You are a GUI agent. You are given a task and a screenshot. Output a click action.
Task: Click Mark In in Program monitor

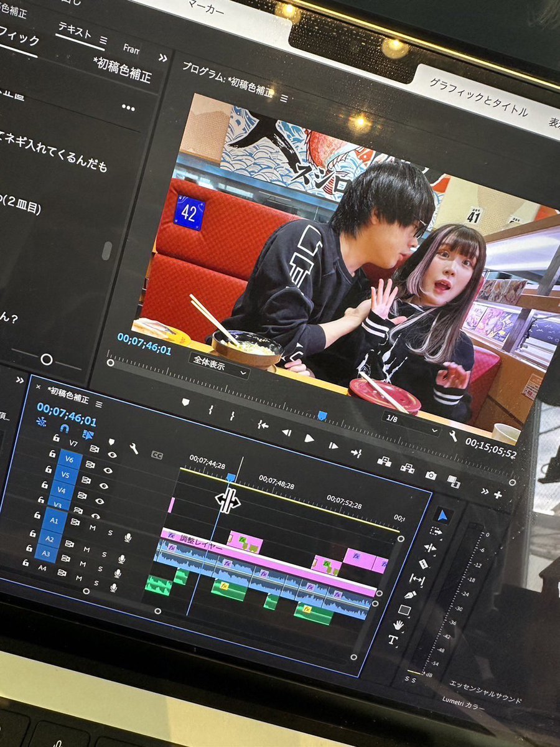(x=211, y=409)
